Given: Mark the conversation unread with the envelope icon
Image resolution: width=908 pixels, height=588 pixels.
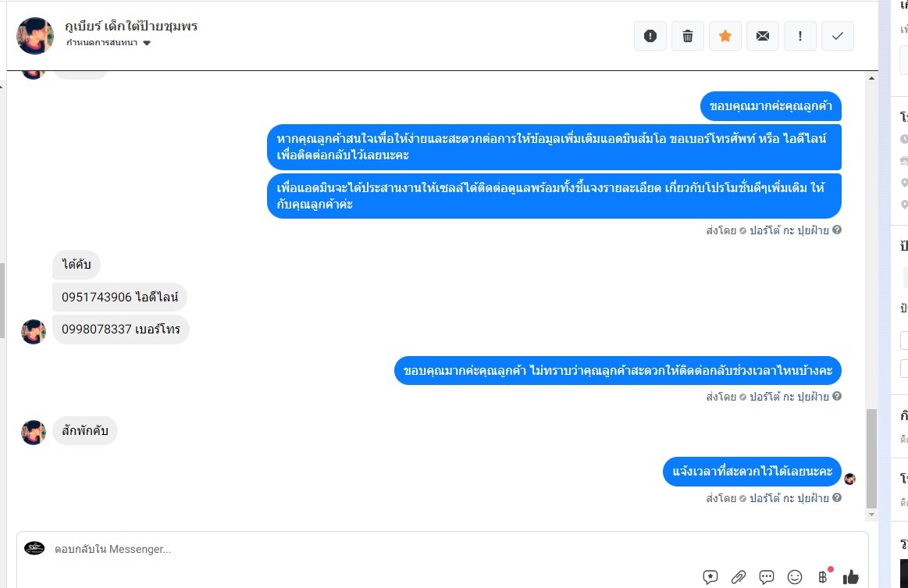Looking at the screenshot, I should pyautogui.click(x=763, y=36).
